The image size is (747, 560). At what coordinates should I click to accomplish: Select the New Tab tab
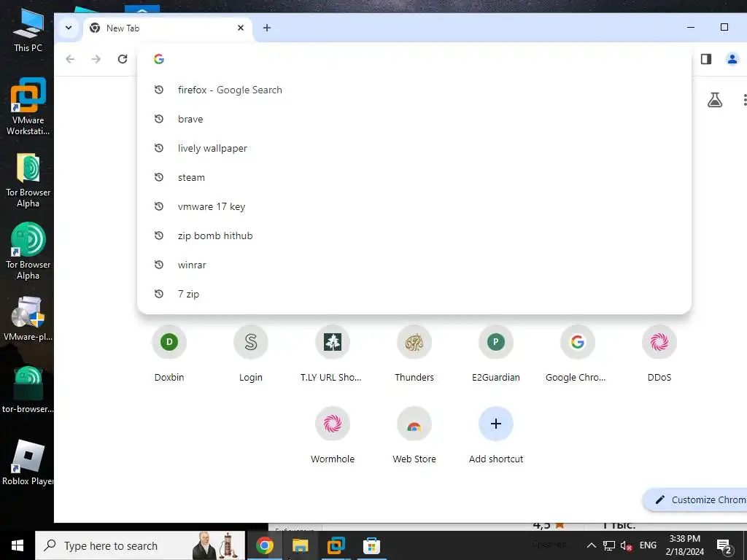(168, 28)
